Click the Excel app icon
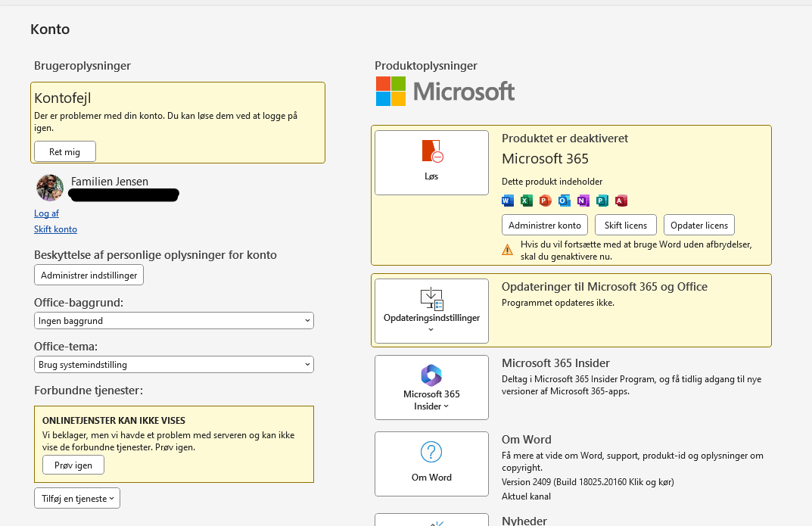The image size is (812, 526). 527,201
